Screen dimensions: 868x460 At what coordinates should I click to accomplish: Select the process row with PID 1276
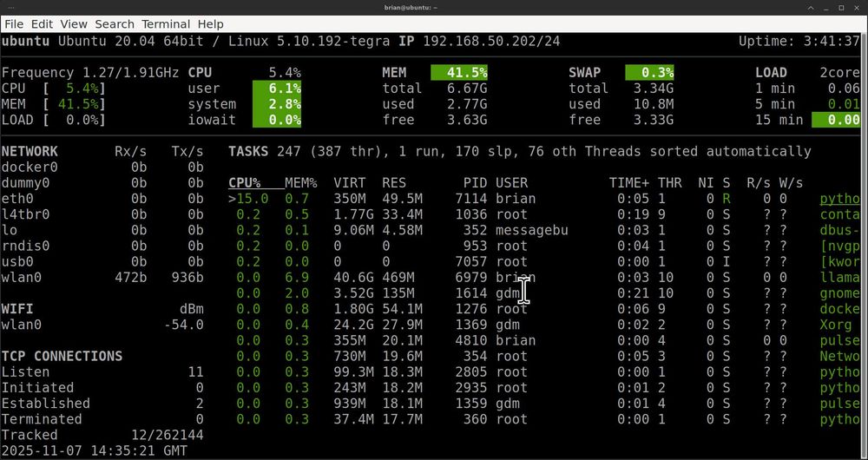(544, 309)
